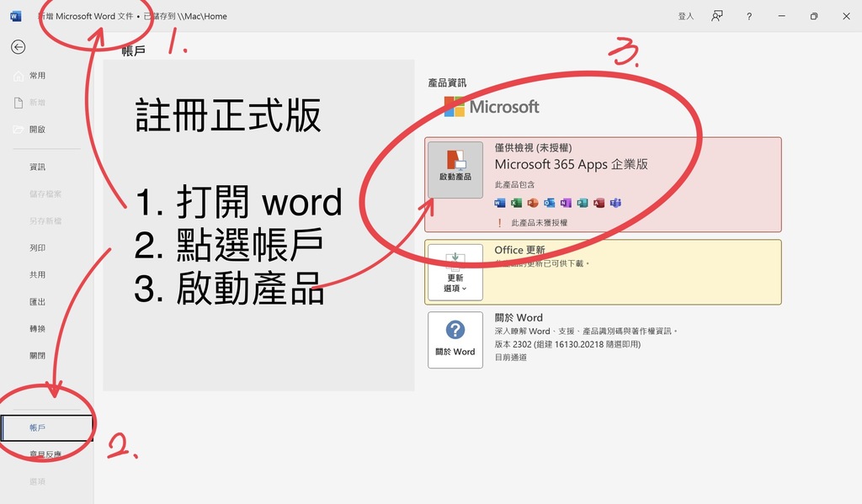The width and height of the screenshot is (862, 504).
Task: Click the feedback person icon in the title bar
Action: point(717,17)
